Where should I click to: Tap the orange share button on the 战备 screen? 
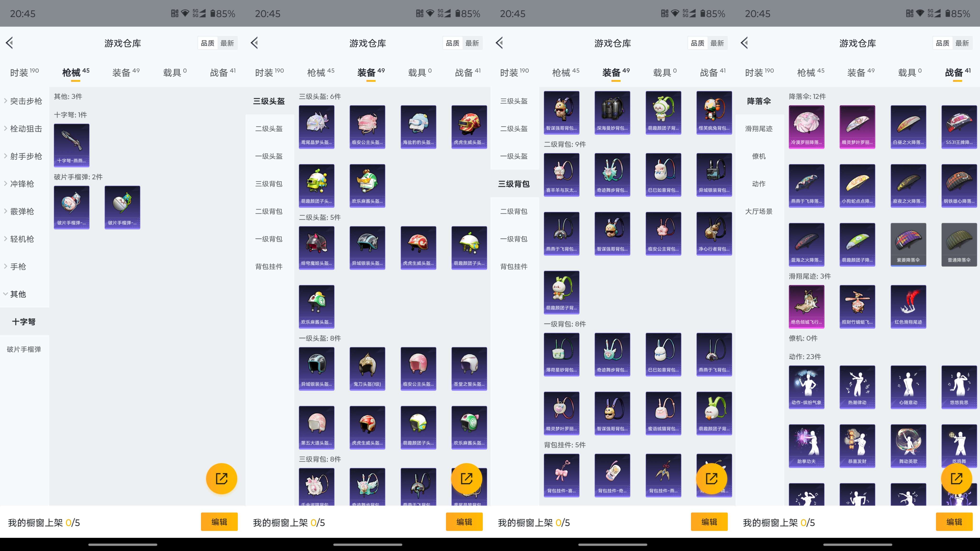[x=956, y=478]
